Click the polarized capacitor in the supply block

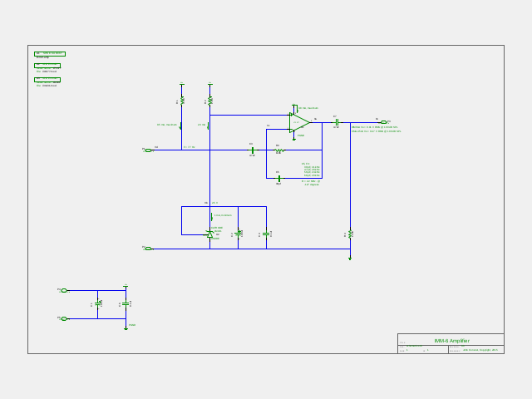click(x=98, y=303)
